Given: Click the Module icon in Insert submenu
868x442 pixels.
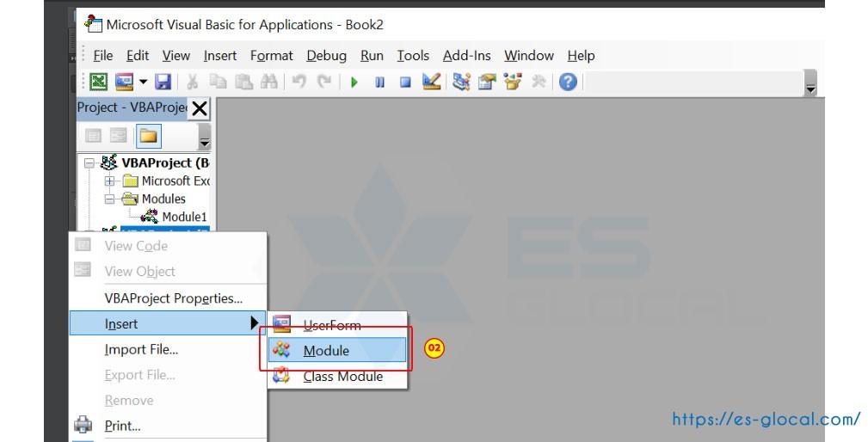Looking at the screenshot, I should (x=281, y=350).
